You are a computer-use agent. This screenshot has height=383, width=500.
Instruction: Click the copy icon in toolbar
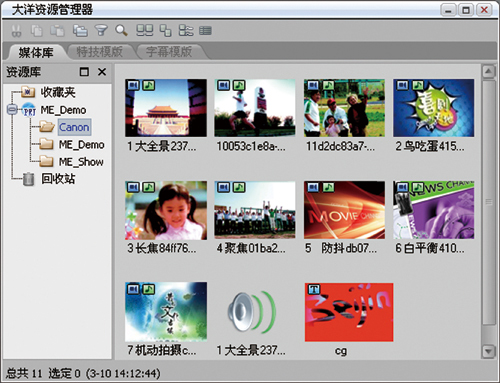tap(37, 31)
